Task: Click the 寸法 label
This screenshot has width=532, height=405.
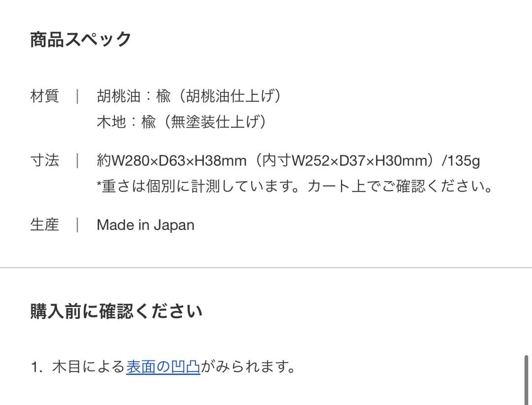Action: click(44, 160)
